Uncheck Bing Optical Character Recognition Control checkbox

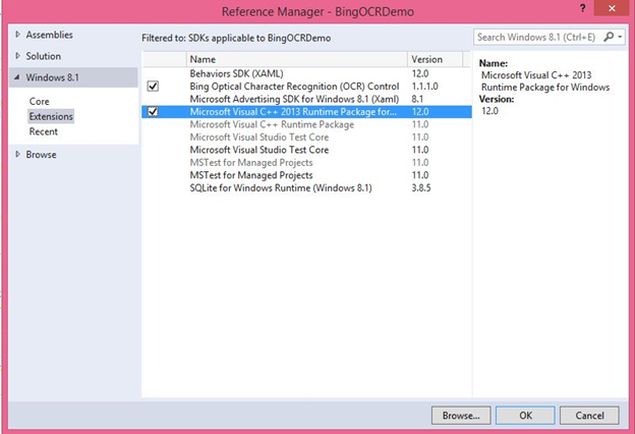153,86
